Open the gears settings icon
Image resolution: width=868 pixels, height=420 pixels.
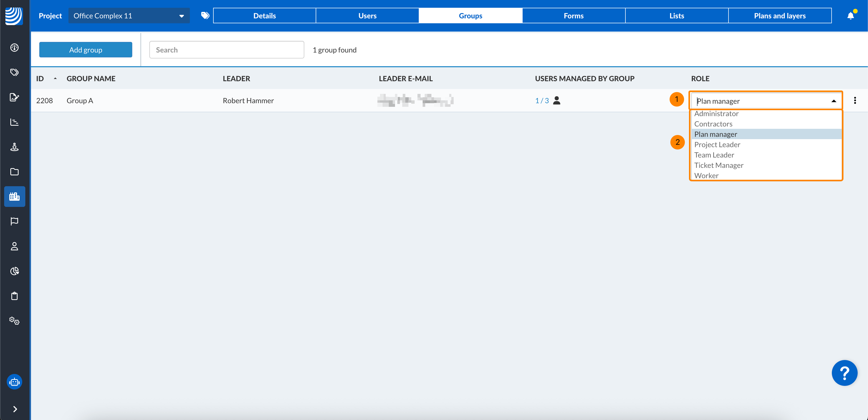tap(14, 320)
